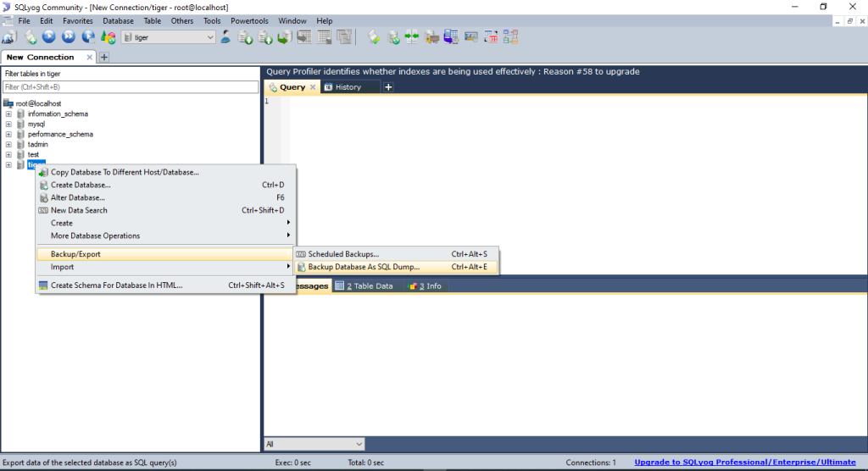Click database icon with green up arrow
Screen dimensions: 868x471
click(264, 37)
